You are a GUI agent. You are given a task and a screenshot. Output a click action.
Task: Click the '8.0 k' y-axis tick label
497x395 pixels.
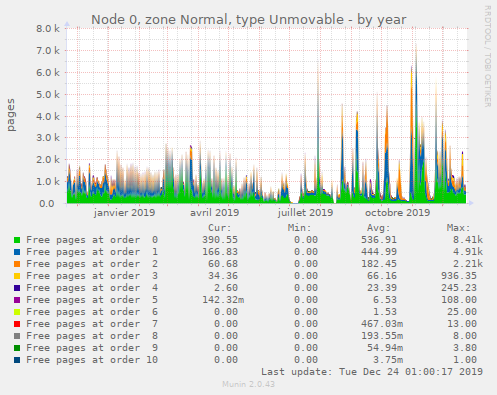tap(48, 29)
